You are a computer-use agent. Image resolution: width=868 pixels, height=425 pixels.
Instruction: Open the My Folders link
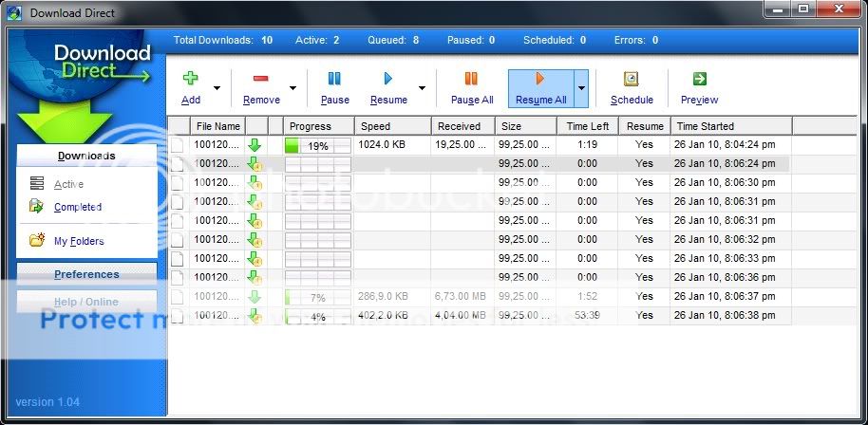click(x=79, y=241)
